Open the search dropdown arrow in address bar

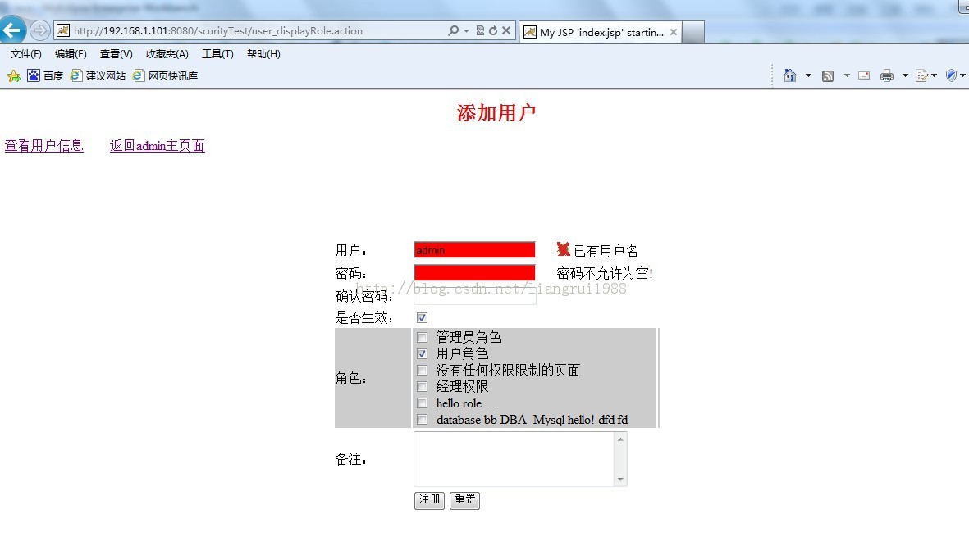click(465, 30)
